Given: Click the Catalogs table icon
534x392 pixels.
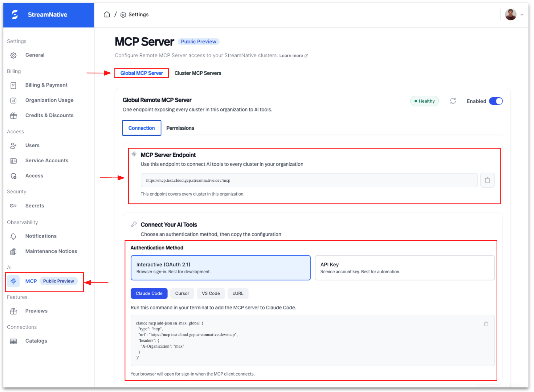Looking at the screenshot, I should tap(13, 341).
